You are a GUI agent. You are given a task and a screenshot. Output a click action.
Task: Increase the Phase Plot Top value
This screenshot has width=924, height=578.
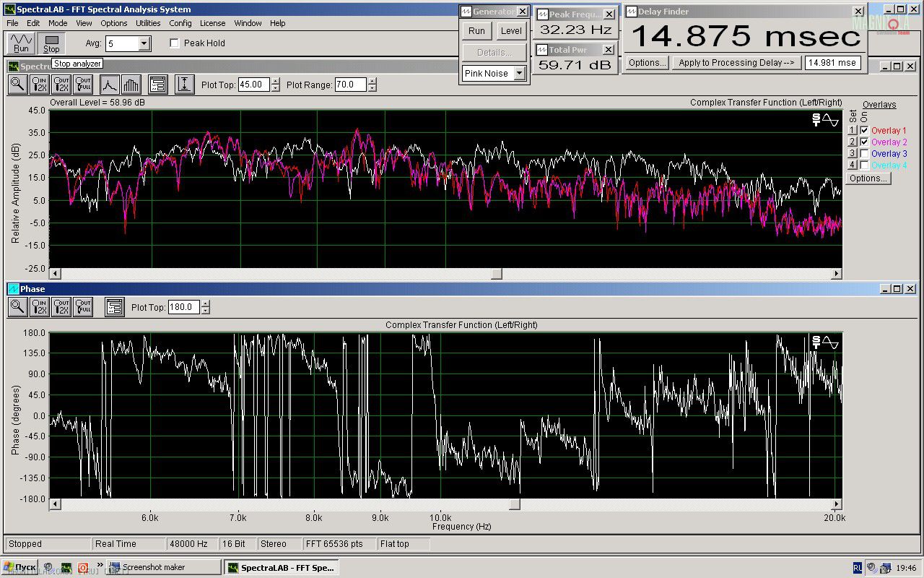coord(206,304)
